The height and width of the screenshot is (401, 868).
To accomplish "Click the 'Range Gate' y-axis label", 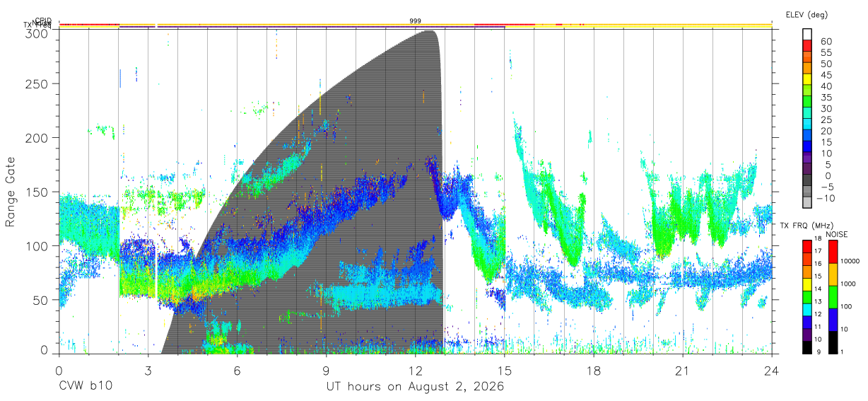I will click(11, 192).
